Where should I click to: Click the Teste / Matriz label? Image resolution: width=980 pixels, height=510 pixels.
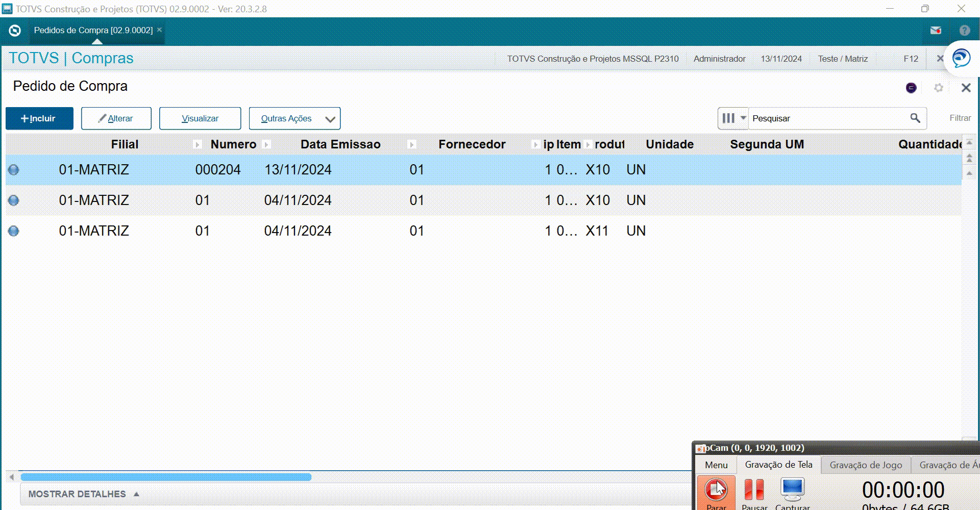click(x=843, y=59)
